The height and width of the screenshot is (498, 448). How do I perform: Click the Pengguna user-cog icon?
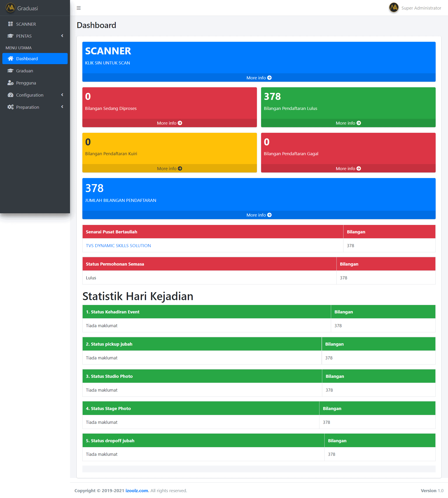[x=10, y=83]
